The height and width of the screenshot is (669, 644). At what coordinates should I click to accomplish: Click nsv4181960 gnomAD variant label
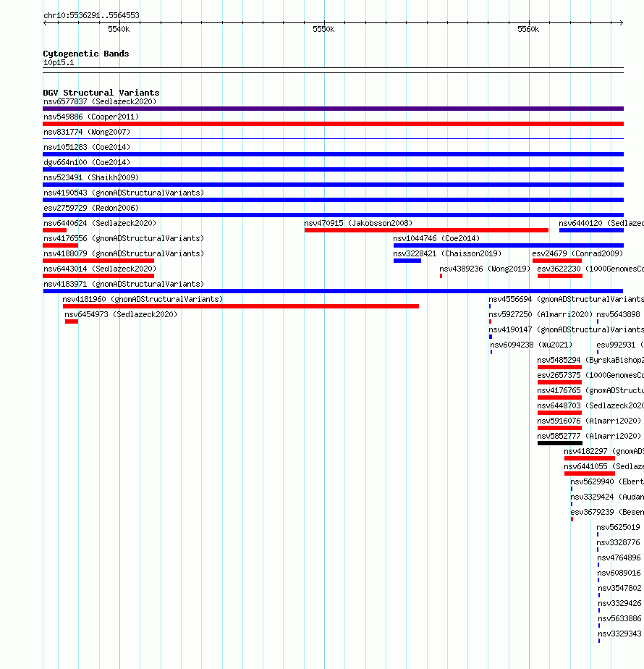tap(143, 299)
